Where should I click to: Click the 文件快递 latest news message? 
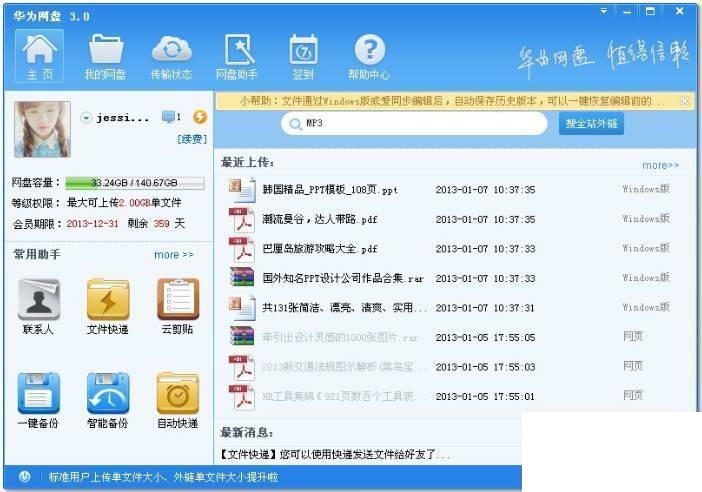tap(335, 454)
